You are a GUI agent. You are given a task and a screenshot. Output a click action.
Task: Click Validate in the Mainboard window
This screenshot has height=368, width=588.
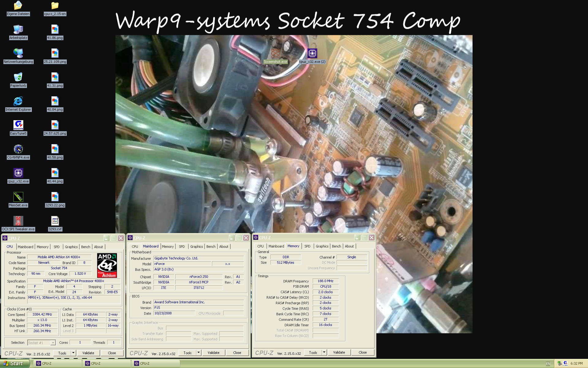click(x=213, y=353)
